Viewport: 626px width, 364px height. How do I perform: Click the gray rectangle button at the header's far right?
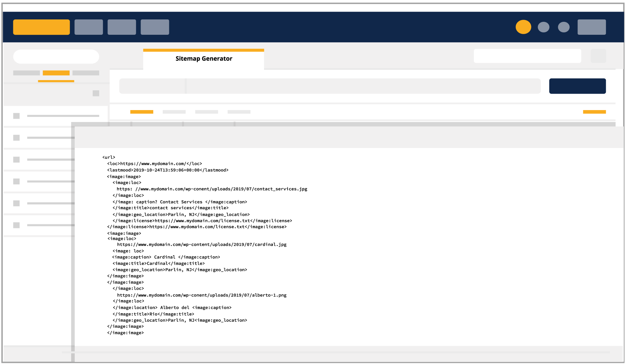(x=592, y=27)
